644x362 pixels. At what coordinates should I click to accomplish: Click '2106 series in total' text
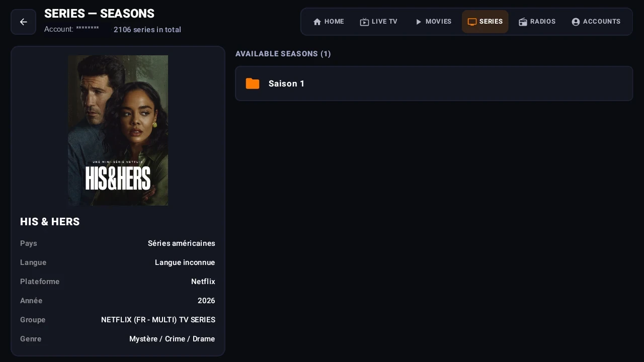tap(147, 30)
